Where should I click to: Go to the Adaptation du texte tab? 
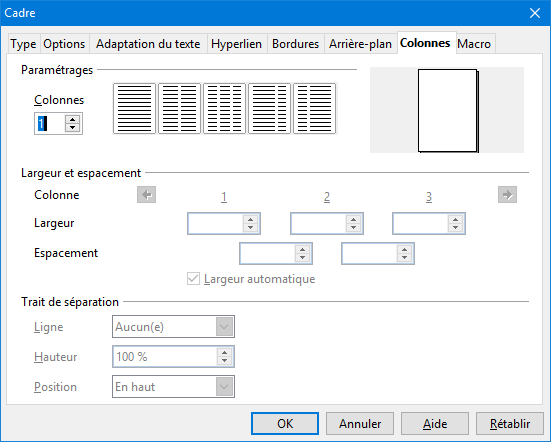pyautogui.click(x=148, y=44)
